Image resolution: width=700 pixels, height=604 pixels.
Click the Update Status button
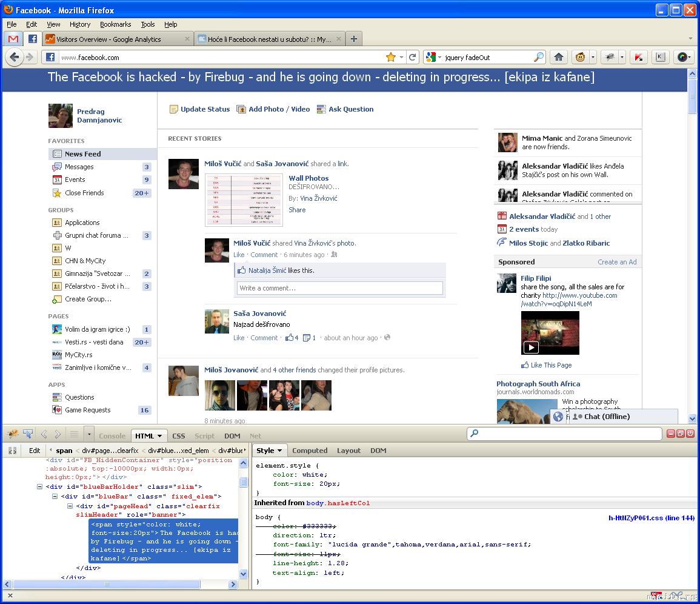point(199,109)
